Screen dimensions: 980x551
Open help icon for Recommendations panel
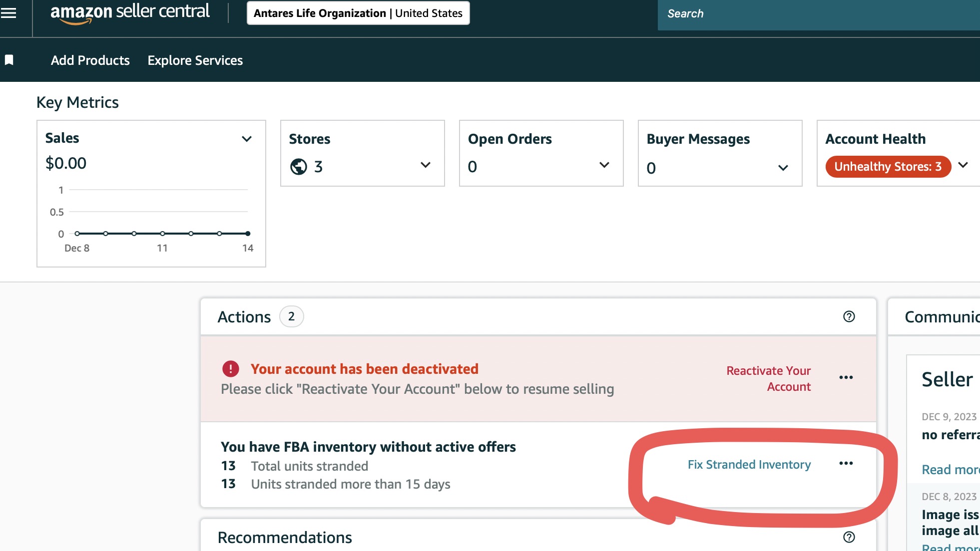(x=849, y=537)
